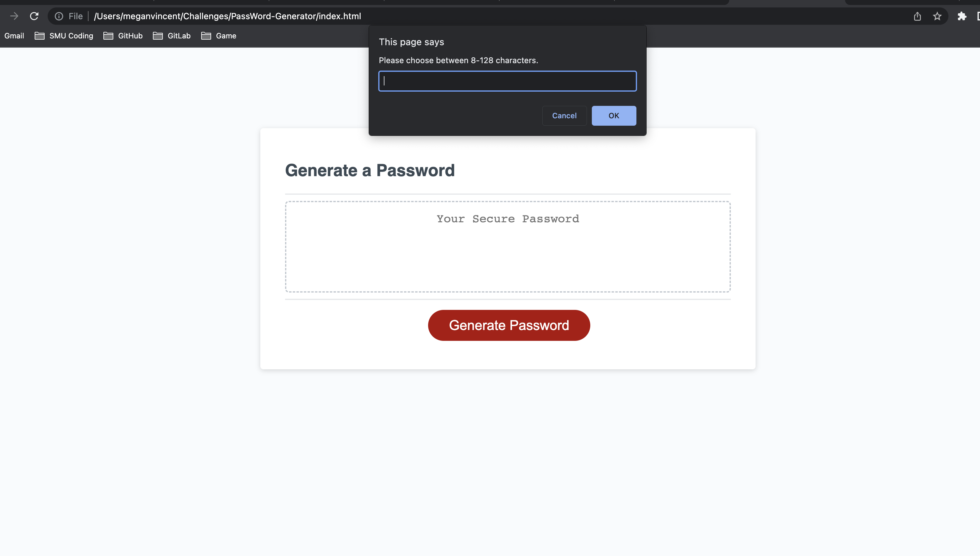Open the SMU Coding bookmark
The width and height of the screenshot is (980, 556).
[x=71, y=36]
